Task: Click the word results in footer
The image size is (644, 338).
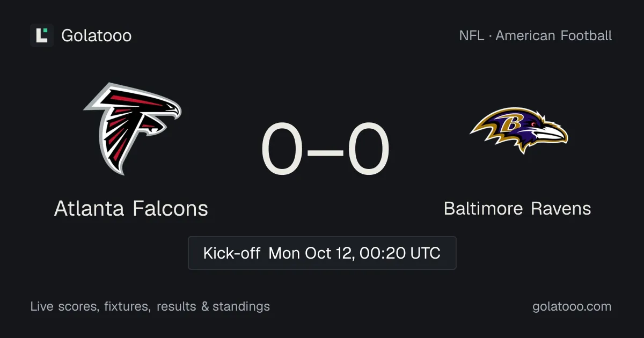Action: [176, 307]
